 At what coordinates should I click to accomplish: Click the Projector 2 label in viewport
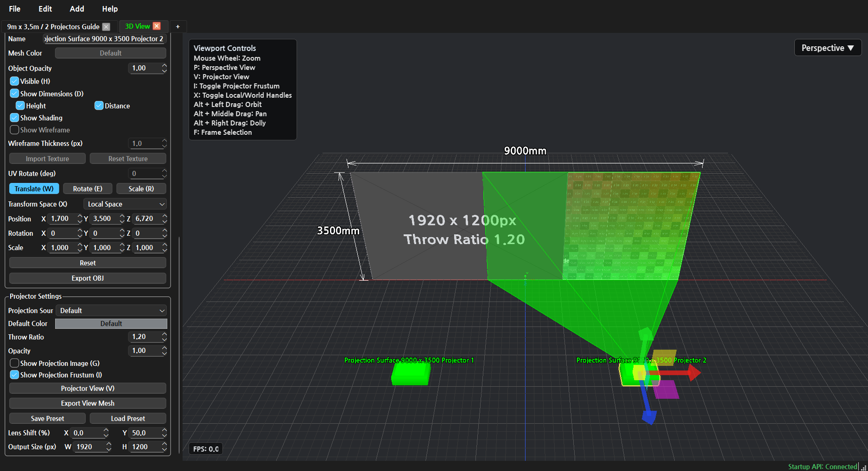click(x=641, y=360)
